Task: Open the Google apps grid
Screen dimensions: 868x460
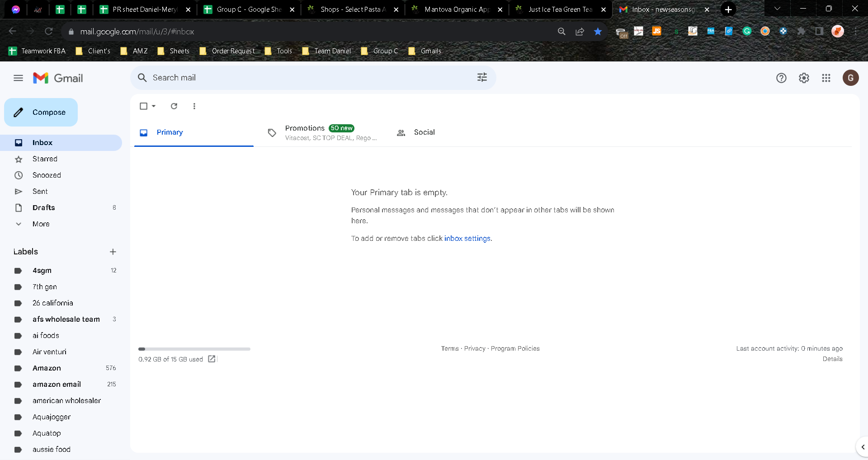Action: 826,78
